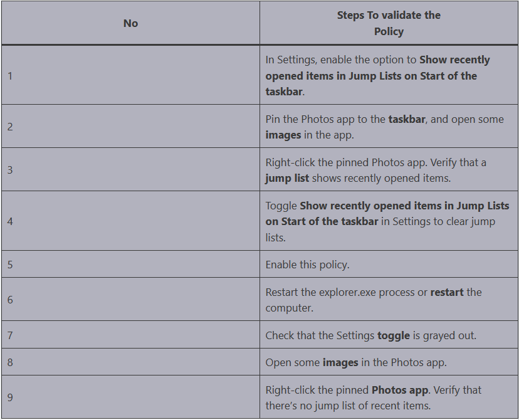Click bold 'jump list' text in step 3
Screen dimensions: 519x420
pyautogui.click(x=287, y=178)
